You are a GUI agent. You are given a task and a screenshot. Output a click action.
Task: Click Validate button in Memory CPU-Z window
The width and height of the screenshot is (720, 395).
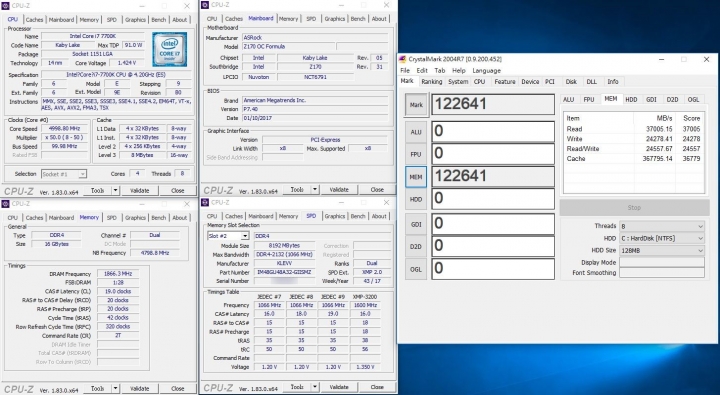coord(139,388)
